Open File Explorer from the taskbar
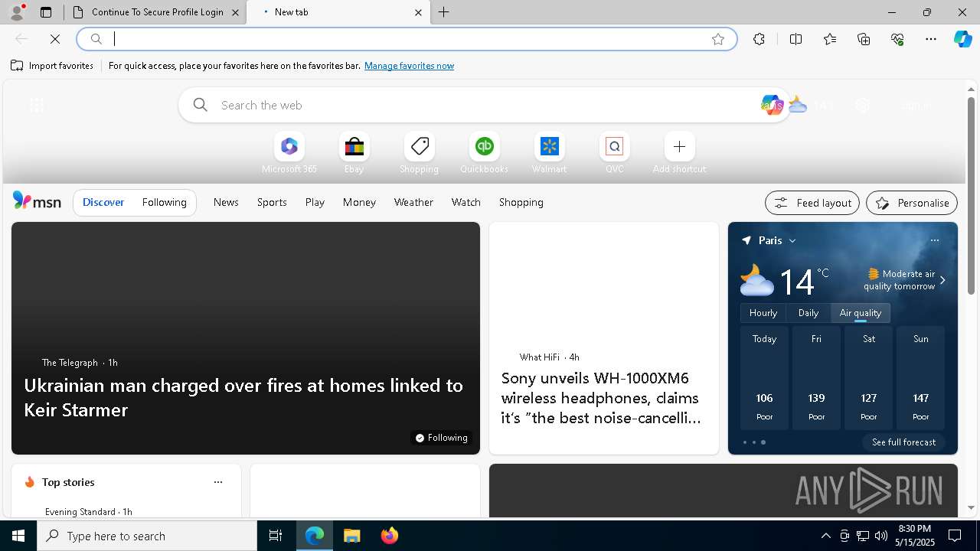Screen dimensions: 980x551 (x=351, y=536)
